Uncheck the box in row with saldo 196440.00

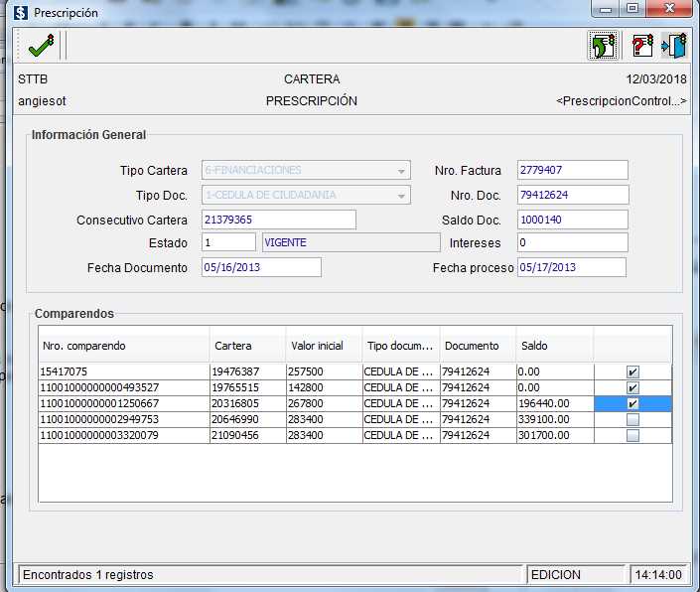632,403
